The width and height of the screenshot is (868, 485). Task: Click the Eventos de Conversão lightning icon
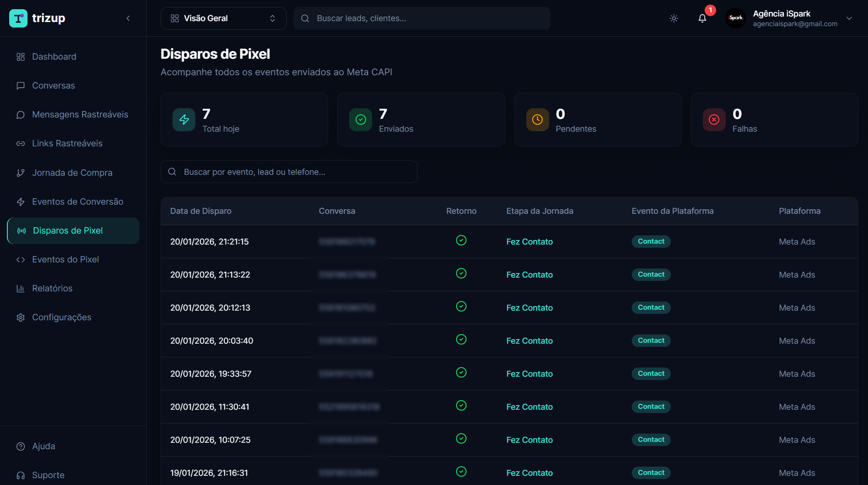coord(21,202)
